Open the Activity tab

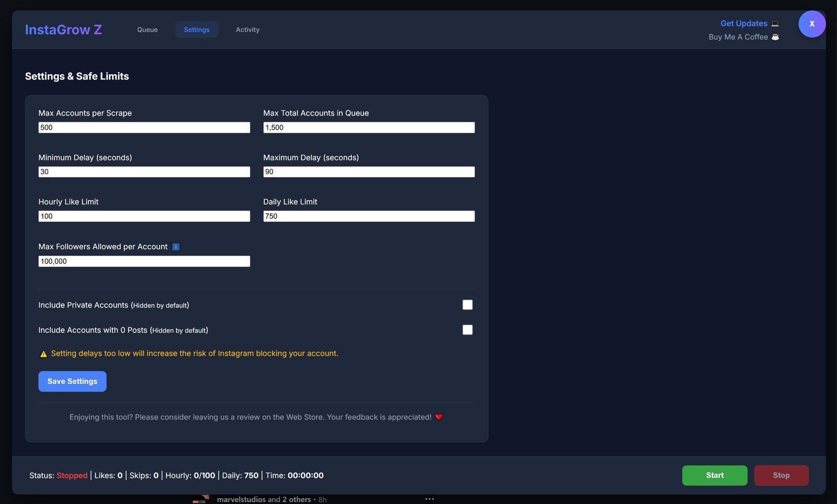[247, 29]
